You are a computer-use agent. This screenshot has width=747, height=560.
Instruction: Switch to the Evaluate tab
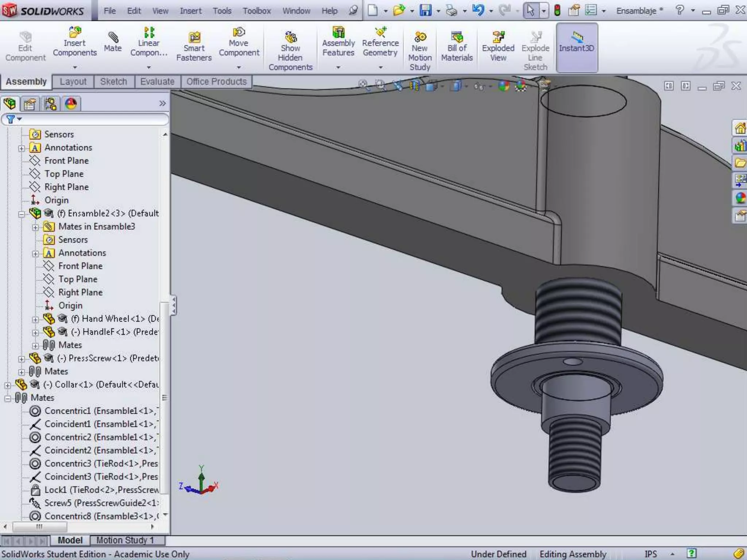157,82
